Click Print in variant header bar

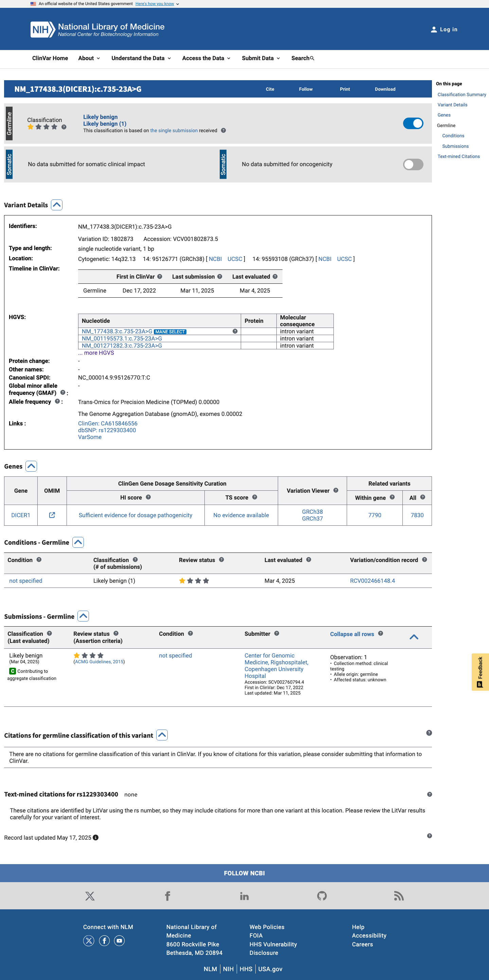345,89
